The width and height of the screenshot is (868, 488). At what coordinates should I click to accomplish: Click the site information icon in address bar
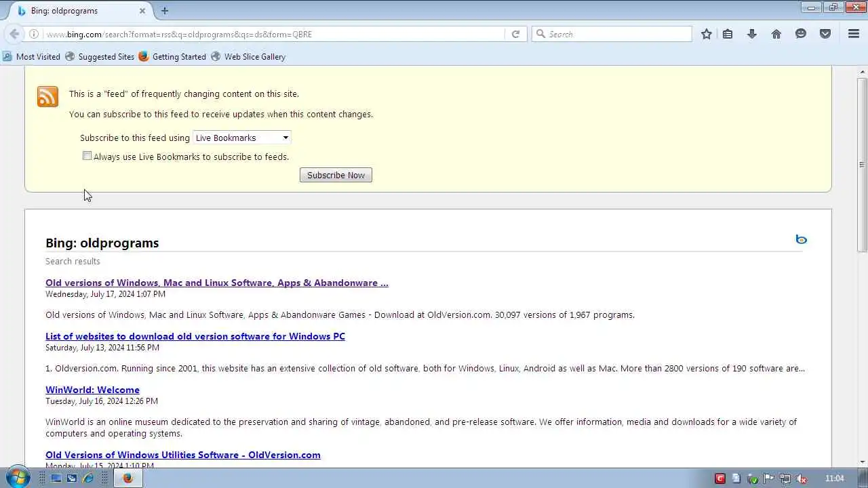[33, 34]
